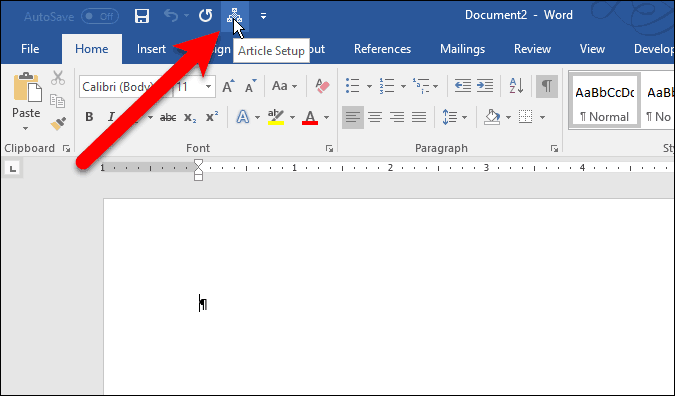Open highlight color dropdown arrow
The height and width of the screenshot is (396, 675).
point(292,118)
